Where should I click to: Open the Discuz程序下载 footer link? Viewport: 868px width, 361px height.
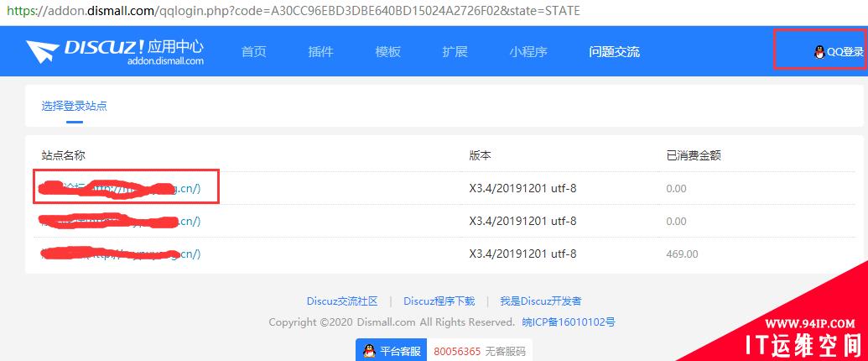click(x=439, y=301)
